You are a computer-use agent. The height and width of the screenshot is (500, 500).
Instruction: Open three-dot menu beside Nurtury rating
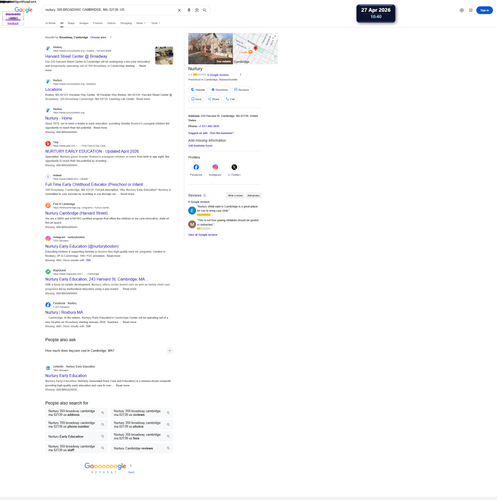click(x=240, y=75)
